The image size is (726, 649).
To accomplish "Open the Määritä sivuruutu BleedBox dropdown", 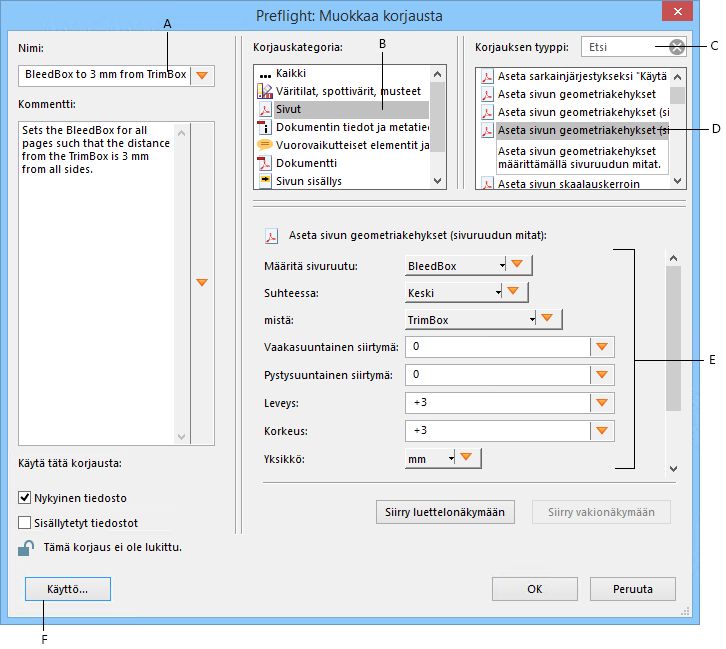I will 456,266.
